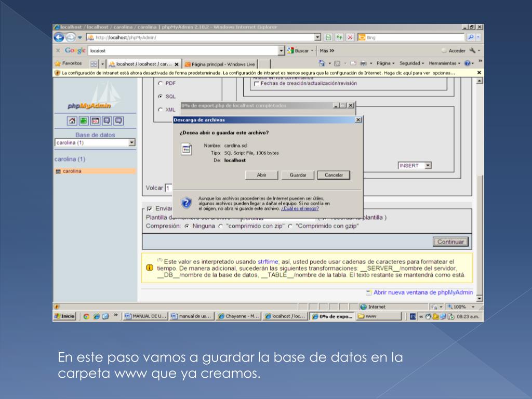Select the SQL export radio button

(160, 96)
